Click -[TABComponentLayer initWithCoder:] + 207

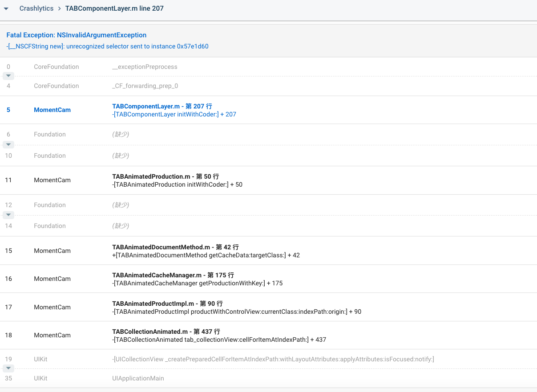pos(174,114)
